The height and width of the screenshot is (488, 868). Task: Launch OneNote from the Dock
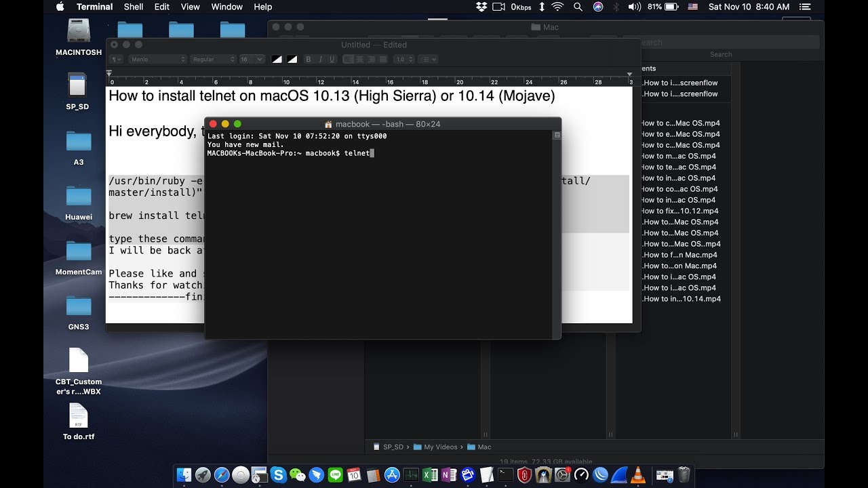pos(449,475)
